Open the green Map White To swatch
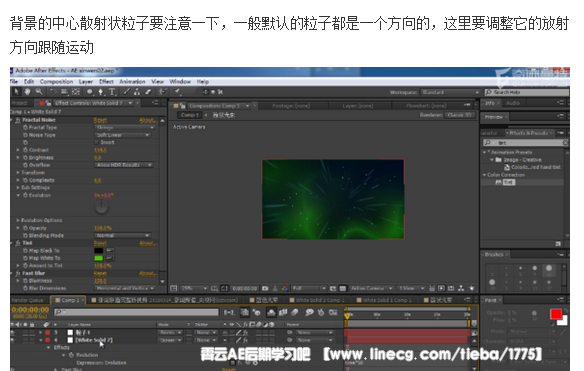 (99, 258)
